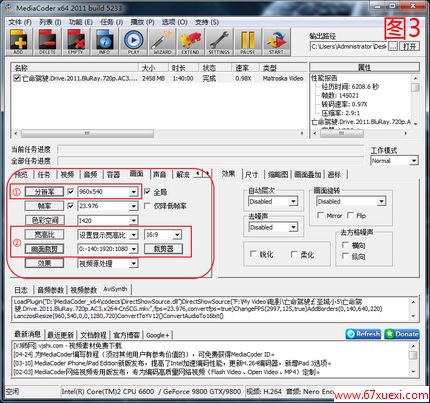Uncheck the 亡命驾驶 file row checkbox

pos(17,78)
